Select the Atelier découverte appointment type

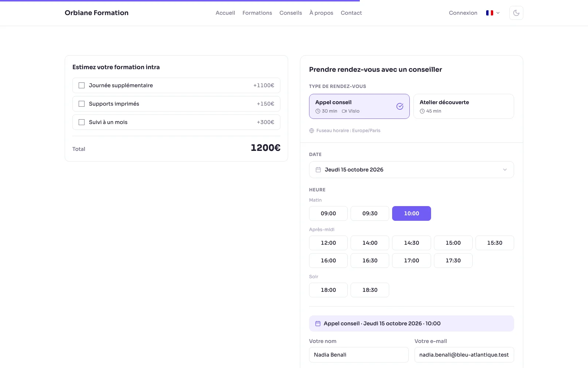point(464,106)
